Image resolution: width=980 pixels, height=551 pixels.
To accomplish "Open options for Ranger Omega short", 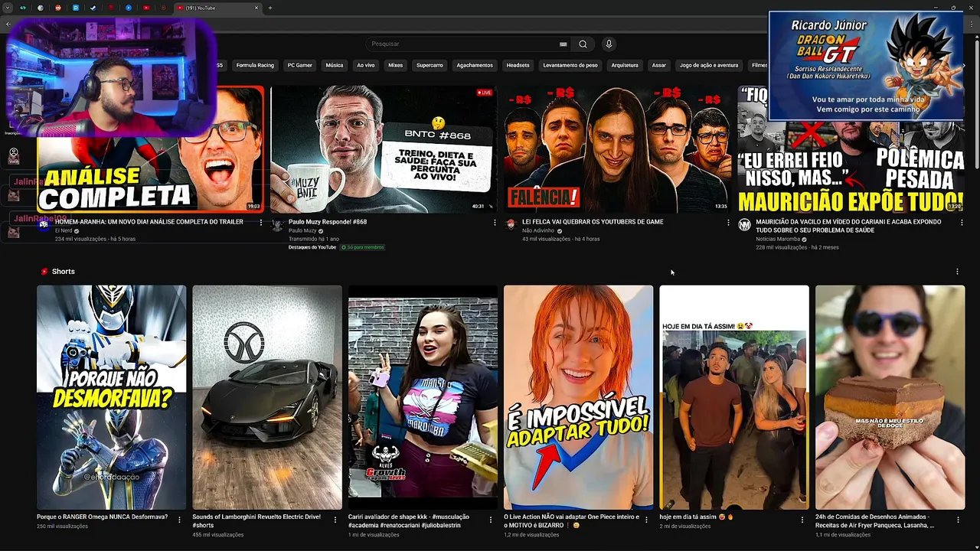I will 179,520.
